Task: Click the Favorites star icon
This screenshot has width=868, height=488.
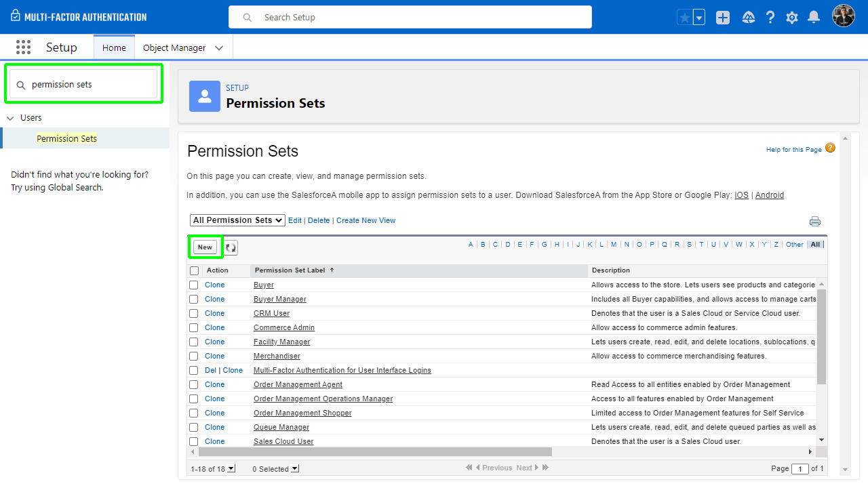Action: tap(684, 18)
